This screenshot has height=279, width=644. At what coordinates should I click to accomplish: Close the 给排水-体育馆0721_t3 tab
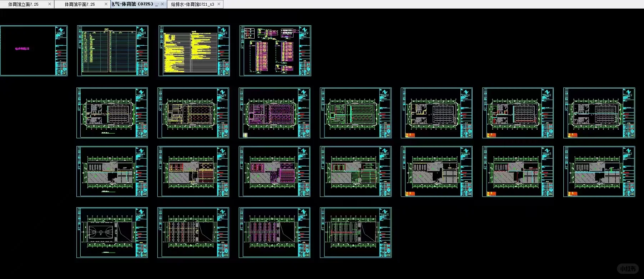coord(219,4)
